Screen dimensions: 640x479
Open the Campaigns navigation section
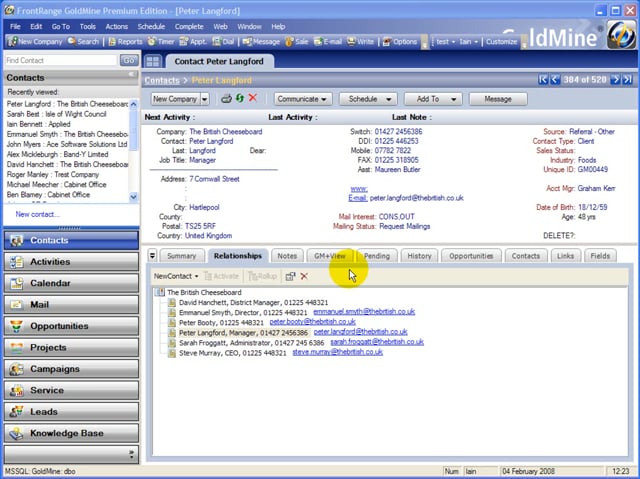(71, 369)
